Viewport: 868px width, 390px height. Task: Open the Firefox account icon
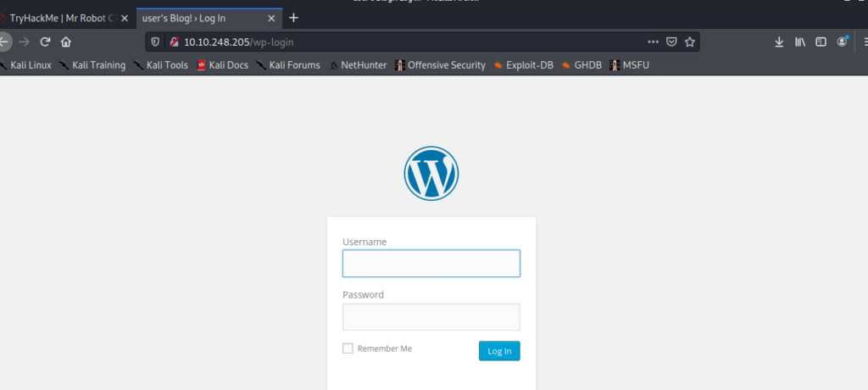click(x=842, y=42)
